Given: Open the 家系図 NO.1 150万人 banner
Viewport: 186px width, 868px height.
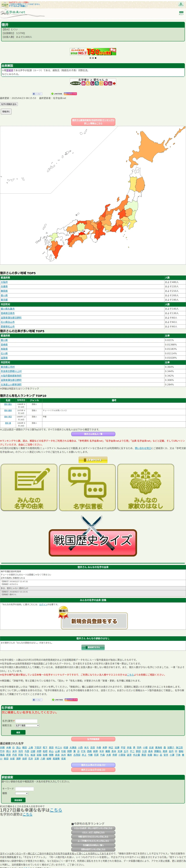Looking at the screenshot, I should coord(93,51).
